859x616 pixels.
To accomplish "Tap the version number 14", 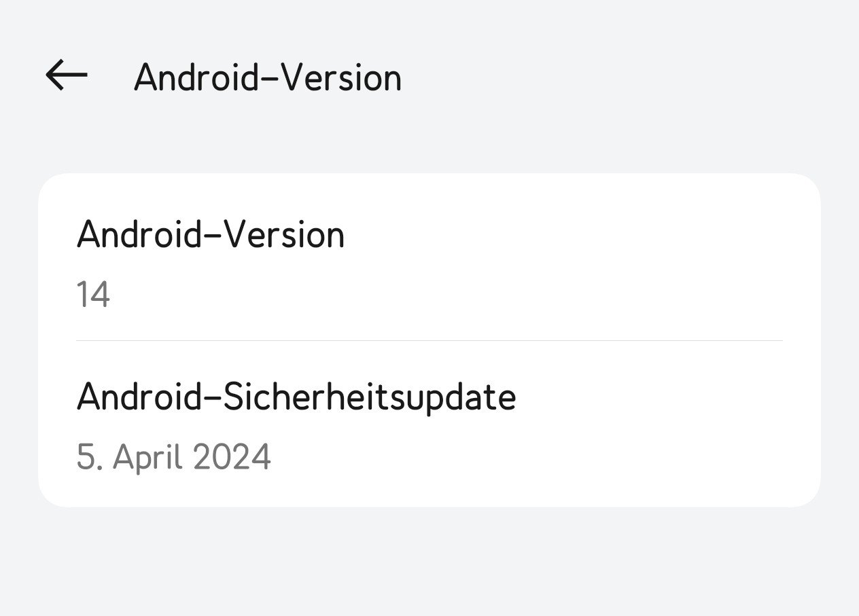I will (93, 295).
